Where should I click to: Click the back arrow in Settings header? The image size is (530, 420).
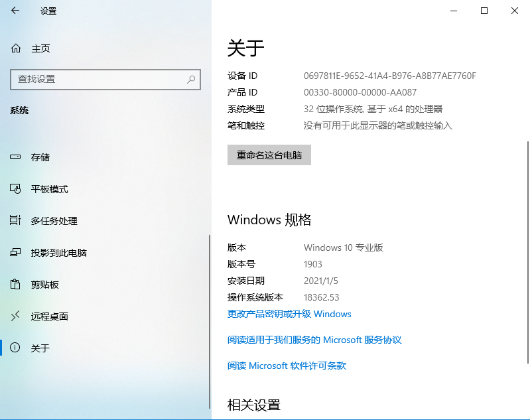pos(15,11)
